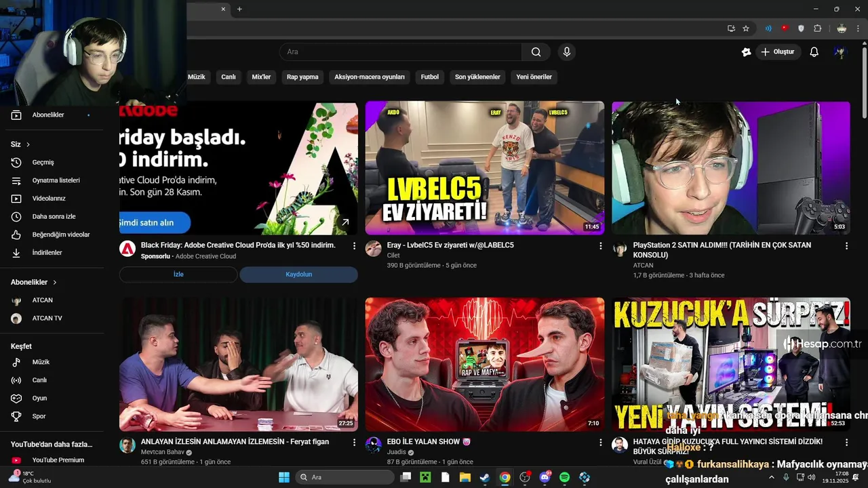The width and height of the screenshot is (868, 488).
Task: Open the Chrome three-dot menu
Action: click(x=858, y=28)
